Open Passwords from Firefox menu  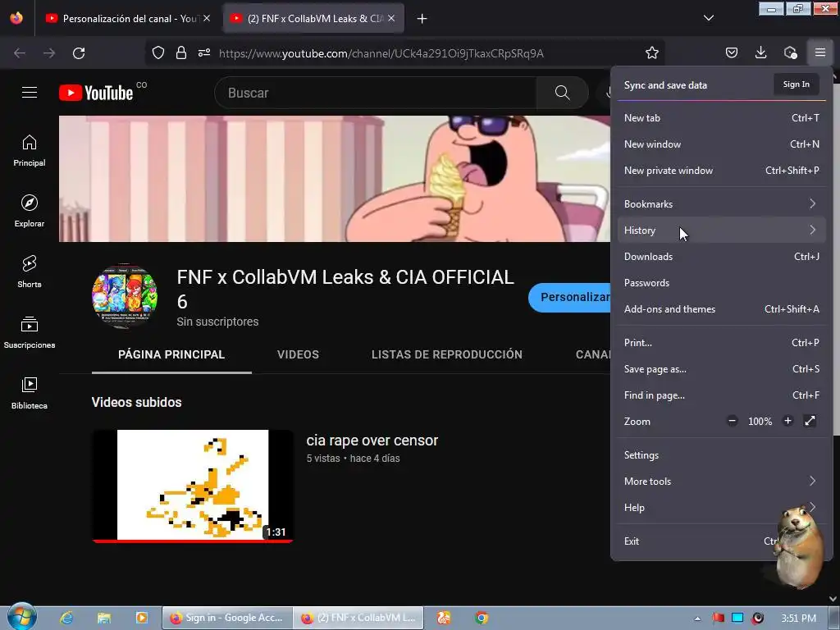pyautogui.click(x=722, y=283)
